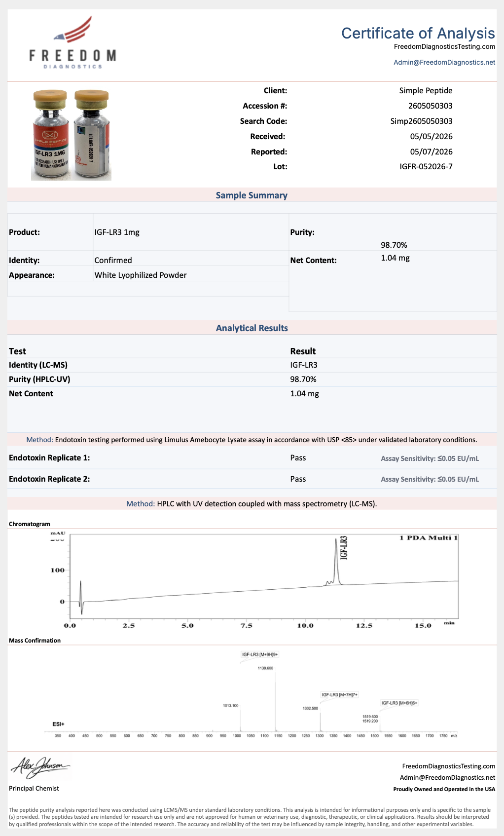Click the Sample Summary section heading
This screenshot has height=836, width=504.
(252, 195)
